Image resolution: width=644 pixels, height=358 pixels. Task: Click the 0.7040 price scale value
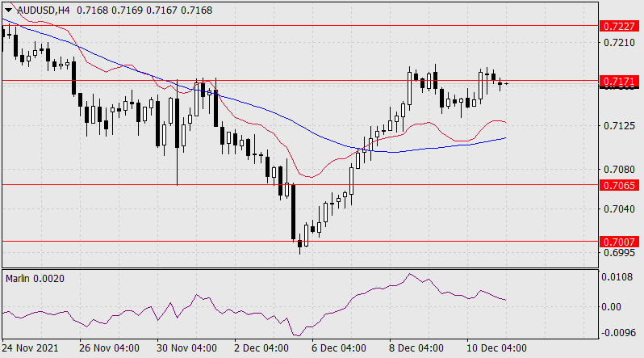coord(619,209)
